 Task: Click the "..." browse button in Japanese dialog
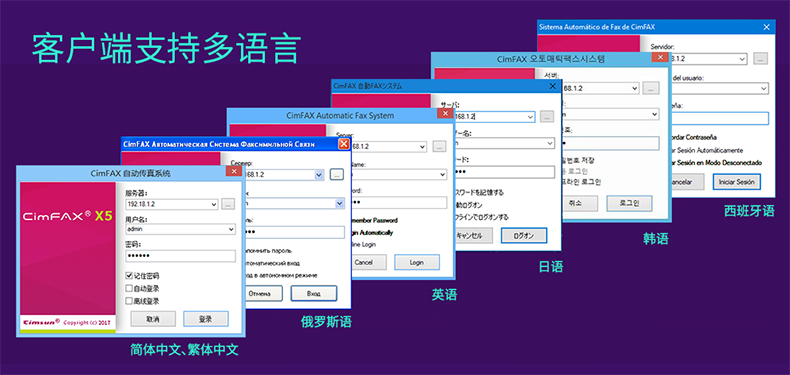(x=547, y=117)
